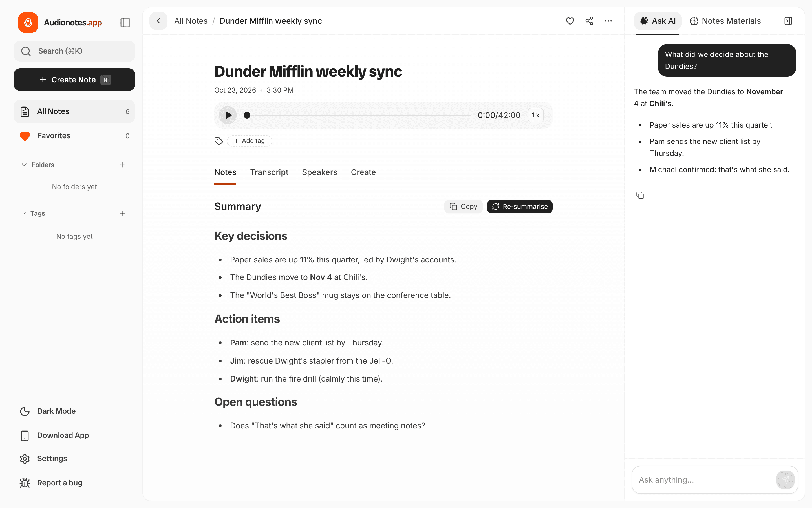Copy the summary with Copy button
This screenshot has width=812, height=508.
point(464,206)
